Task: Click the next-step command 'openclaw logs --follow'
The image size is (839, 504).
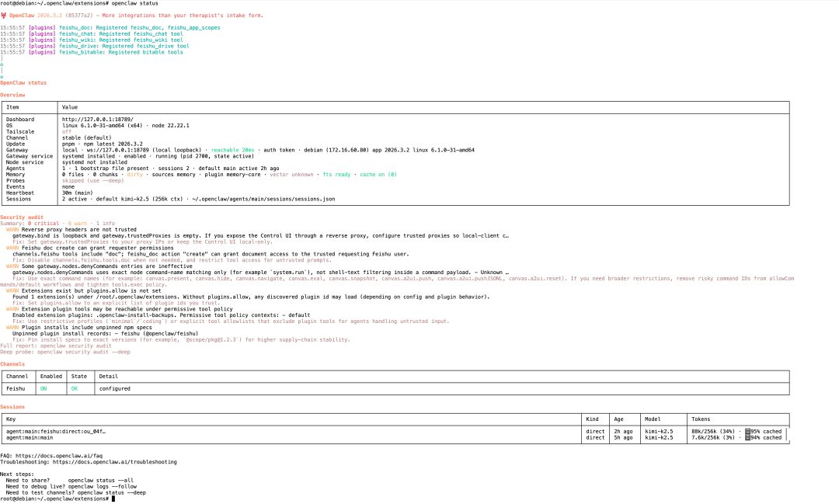Action: [103, 487]
